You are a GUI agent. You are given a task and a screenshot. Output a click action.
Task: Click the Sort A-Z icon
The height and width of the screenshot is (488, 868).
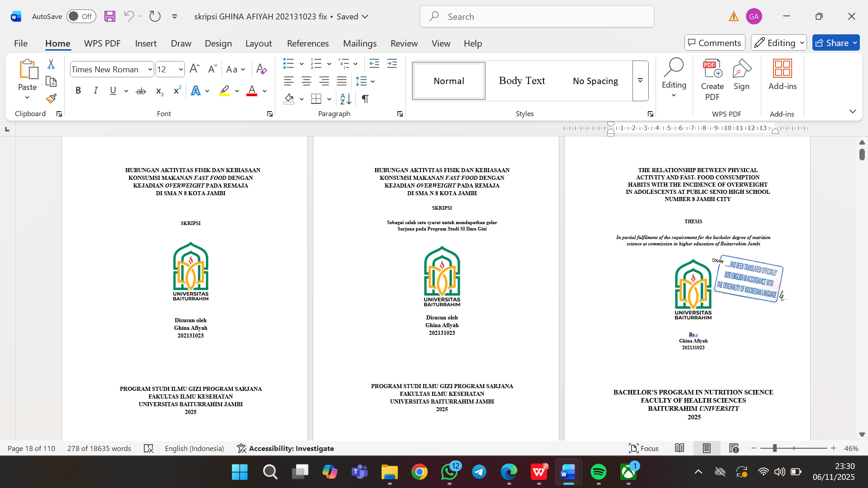(x=345, y=99)
